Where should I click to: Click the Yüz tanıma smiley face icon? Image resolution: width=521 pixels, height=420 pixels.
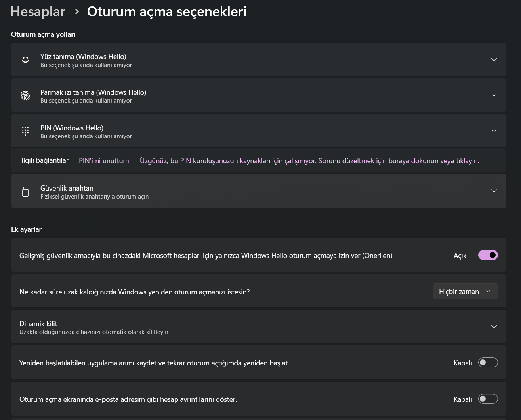click(25, 59)
